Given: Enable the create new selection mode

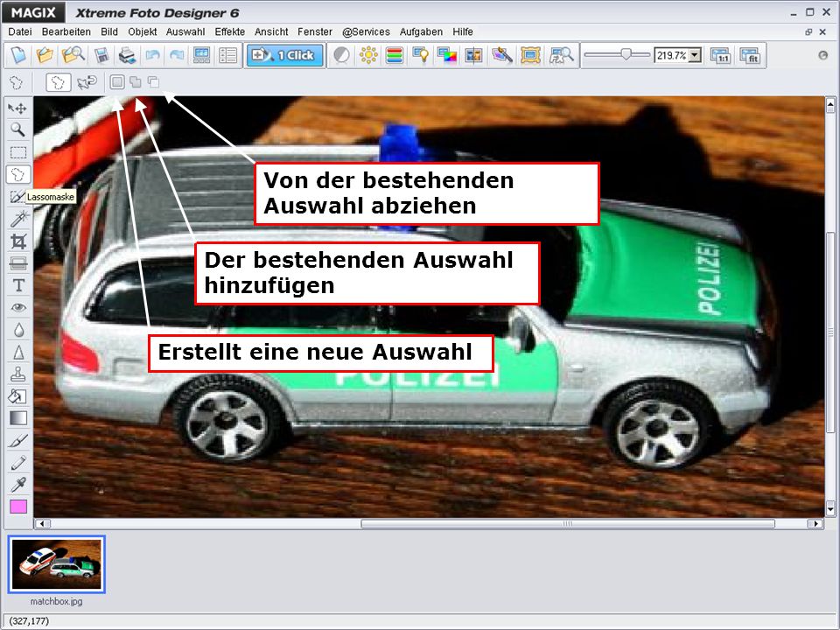Looking at the screenshot, I should tap(117, 82).
